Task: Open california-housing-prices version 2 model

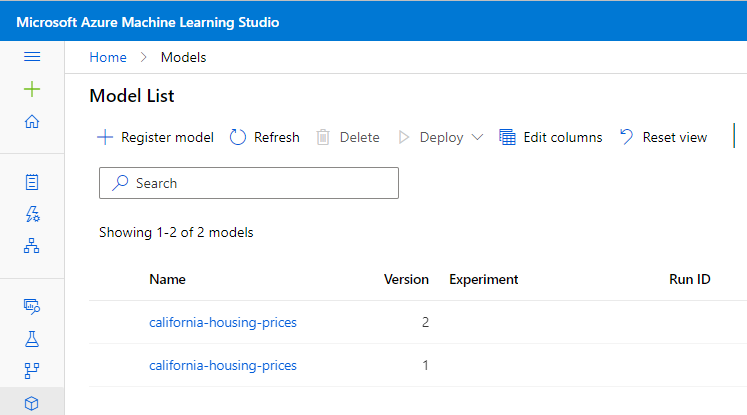Action: tap(223, 322)
